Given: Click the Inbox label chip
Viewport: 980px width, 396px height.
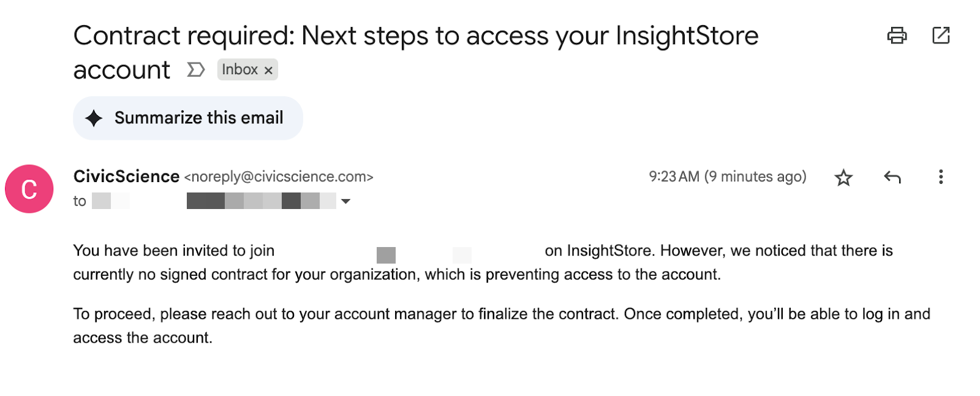Looking at the screenshot, I should [239, 70].
